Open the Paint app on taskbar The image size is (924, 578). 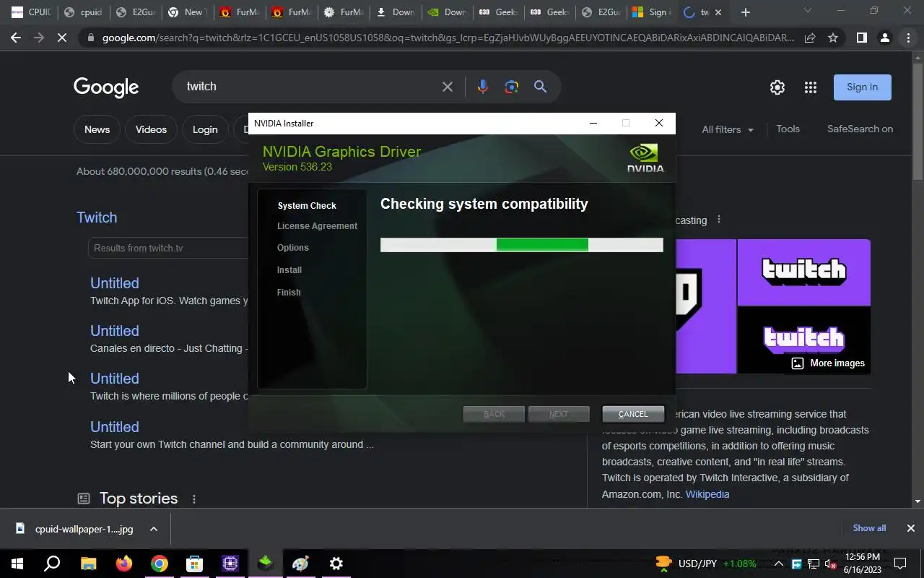tap(300, 564)
